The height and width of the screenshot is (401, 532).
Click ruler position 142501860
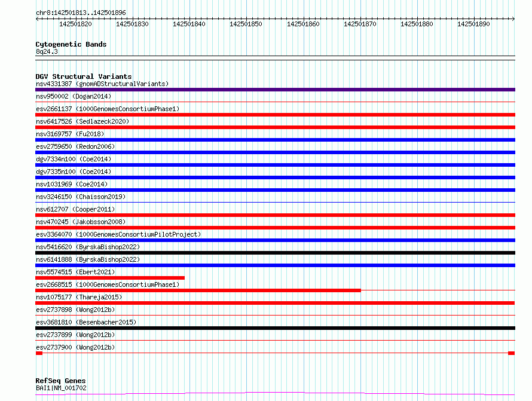click(303, 24)
